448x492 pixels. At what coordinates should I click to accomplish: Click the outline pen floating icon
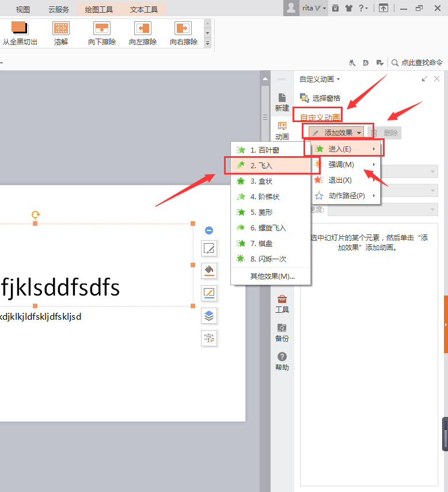[209, 293]
